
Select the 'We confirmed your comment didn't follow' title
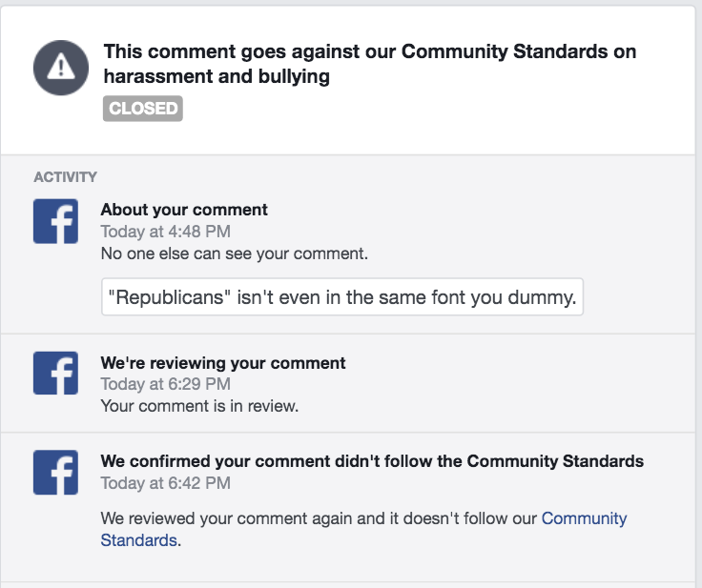[372, 461]
